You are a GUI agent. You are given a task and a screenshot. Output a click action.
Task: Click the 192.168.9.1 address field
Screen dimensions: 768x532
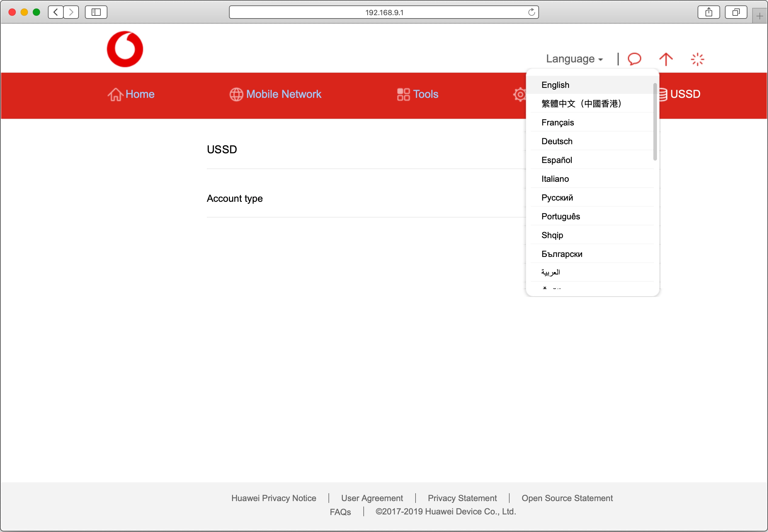click(384, 12)
